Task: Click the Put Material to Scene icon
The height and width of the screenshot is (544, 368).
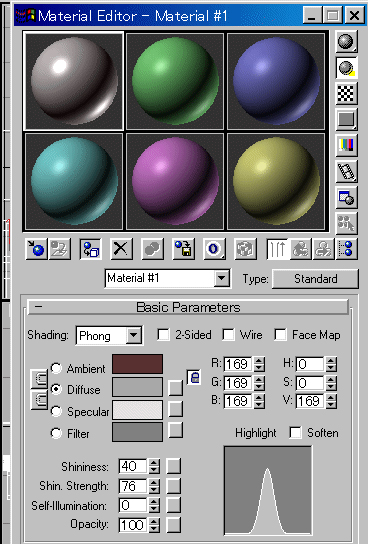Action: [59, 249]
